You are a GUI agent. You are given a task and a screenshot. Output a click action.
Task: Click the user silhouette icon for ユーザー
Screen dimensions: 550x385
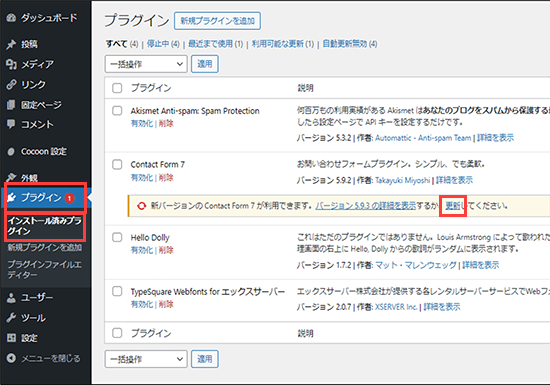pyautogui.click(x=11, y=298)
